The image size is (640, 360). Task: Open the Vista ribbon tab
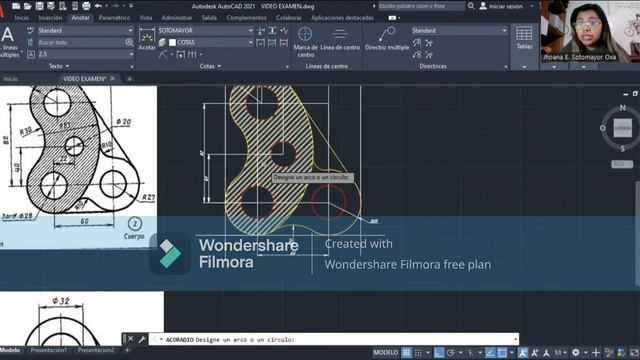click(146, 18)
